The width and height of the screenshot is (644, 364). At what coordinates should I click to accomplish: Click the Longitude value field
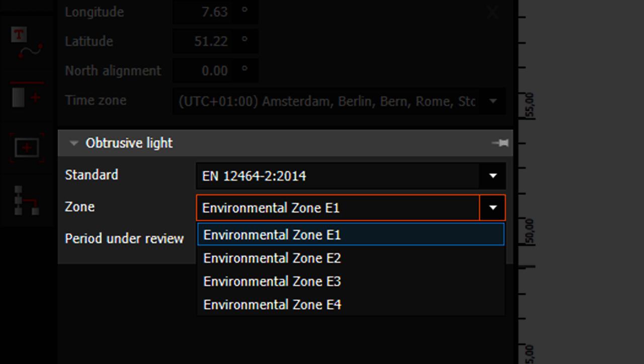[215, 12]
